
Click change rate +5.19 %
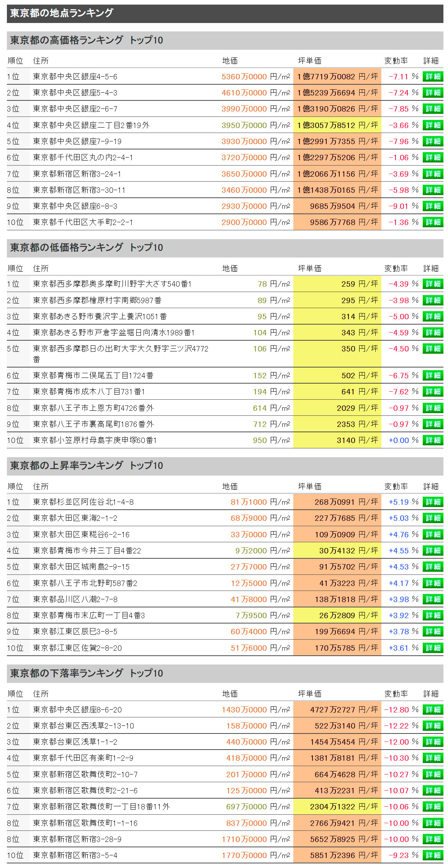pyautogui.click(x=404, y=502)
